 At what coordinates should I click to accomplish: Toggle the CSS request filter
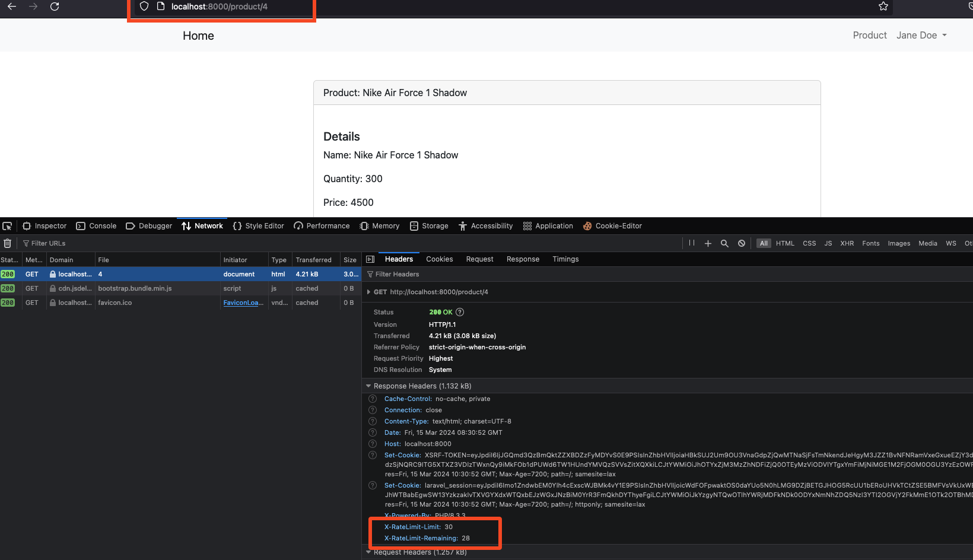[x=809, y=243]
